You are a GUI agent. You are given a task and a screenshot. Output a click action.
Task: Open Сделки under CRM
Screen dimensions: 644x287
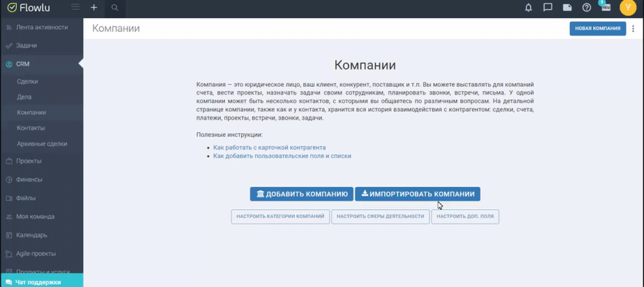pos(28,82)
